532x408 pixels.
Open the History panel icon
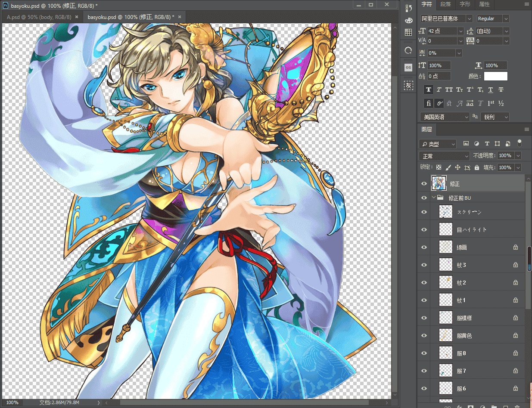[x=408, y=8]
